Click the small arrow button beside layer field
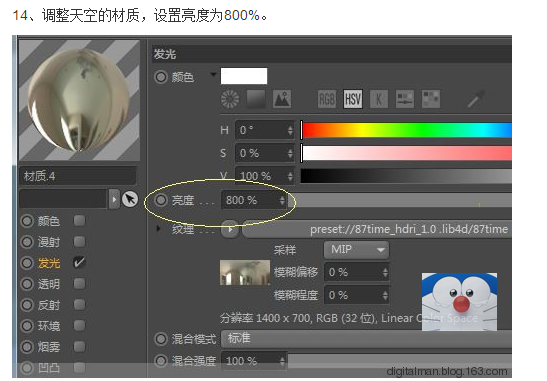Viewport: 547px width, 381px height. [114, 200]
